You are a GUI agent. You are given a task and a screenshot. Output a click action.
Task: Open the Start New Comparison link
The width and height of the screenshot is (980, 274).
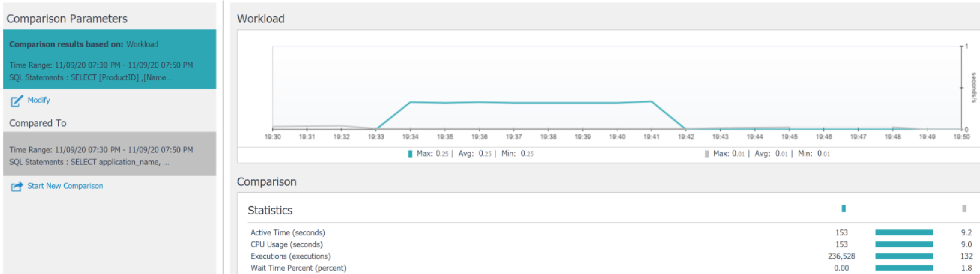[65, 186]
